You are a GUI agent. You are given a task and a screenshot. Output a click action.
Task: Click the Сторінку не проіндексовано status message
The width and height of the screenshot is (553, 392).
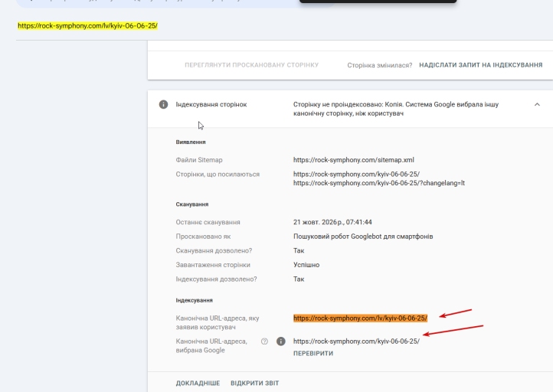point(396,109)
